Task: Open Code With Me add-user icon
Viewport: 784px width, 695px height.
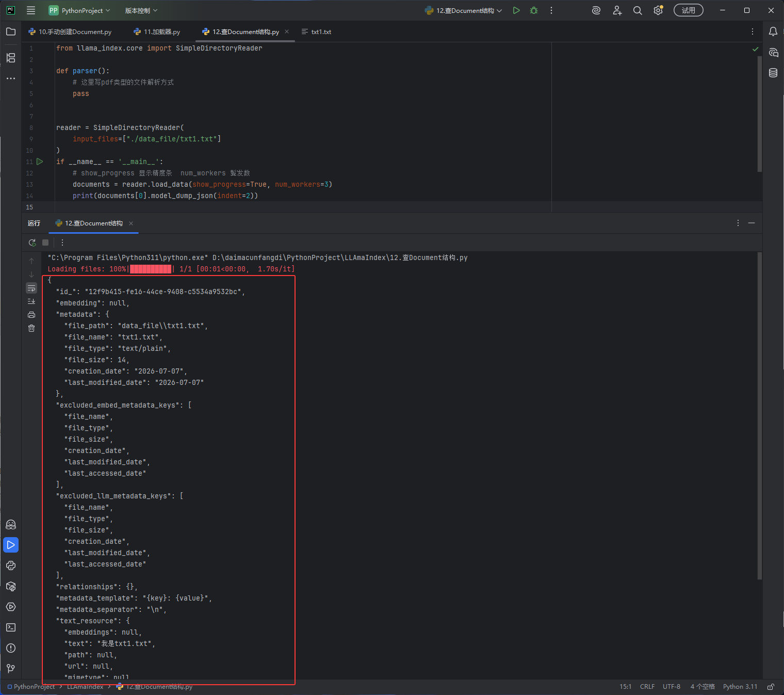Action: click(x=617, y=10)
